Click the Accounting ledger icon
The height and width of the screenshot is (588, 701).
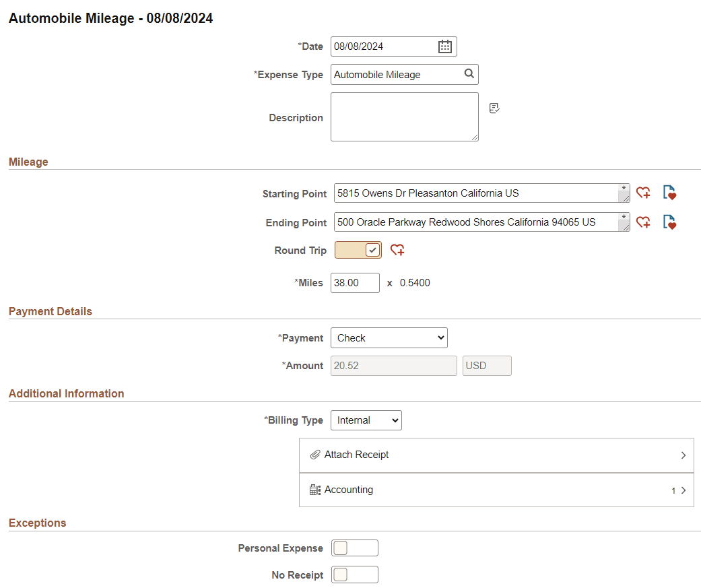(314, 490)
